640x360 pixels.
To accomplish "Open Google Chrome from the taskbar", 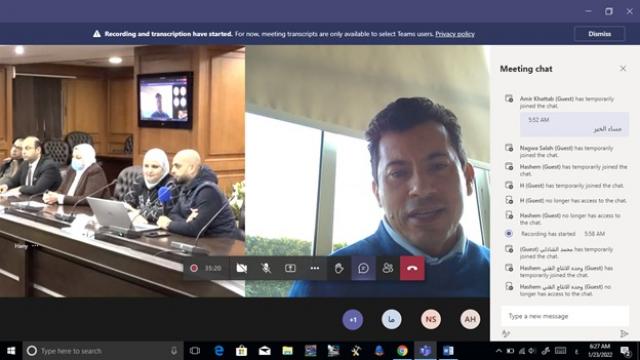I will click(402, 351).
